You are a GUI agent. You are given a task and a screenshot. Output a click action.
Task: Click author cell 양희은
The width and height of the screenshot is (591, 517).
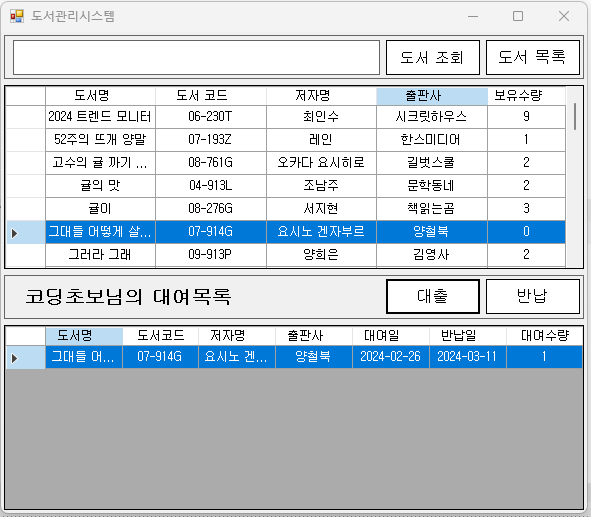(321, 255)
